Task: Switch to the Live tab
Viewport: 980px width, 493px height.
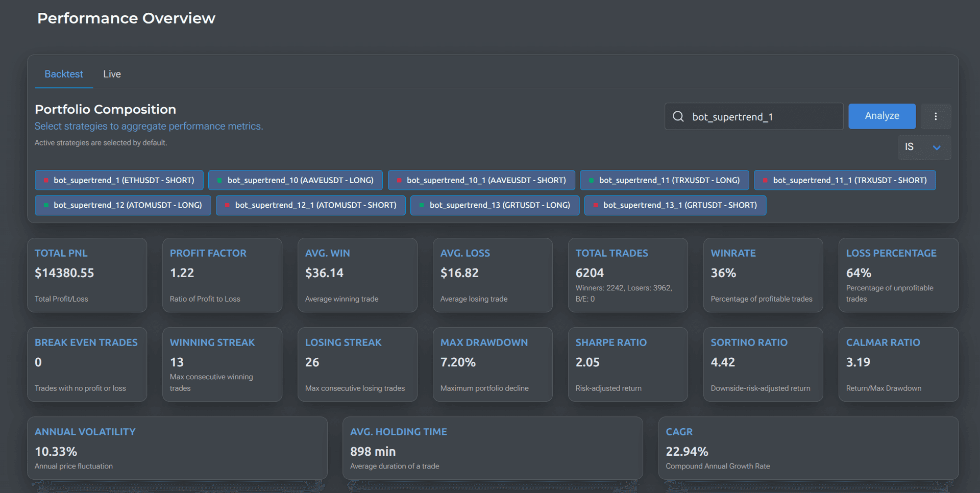Action: 112,74
